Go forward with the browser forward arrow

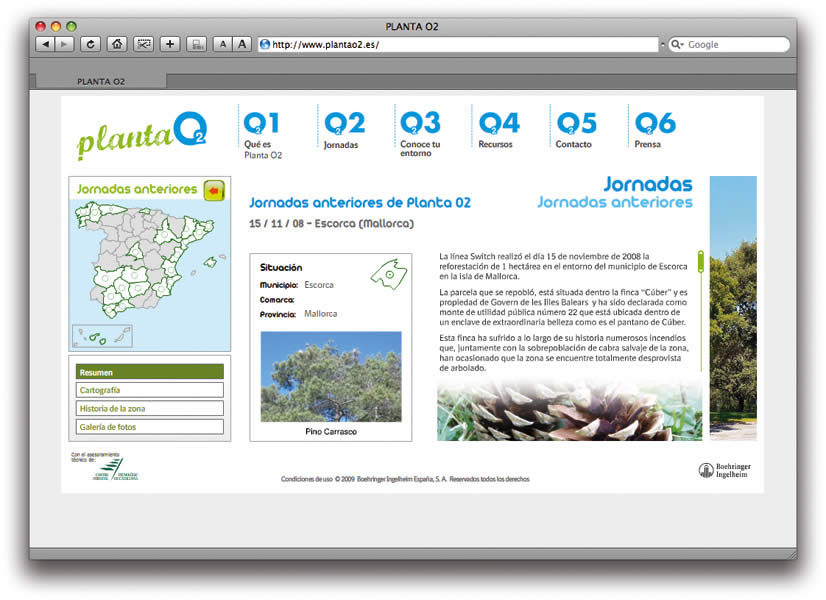click(64, 44)
